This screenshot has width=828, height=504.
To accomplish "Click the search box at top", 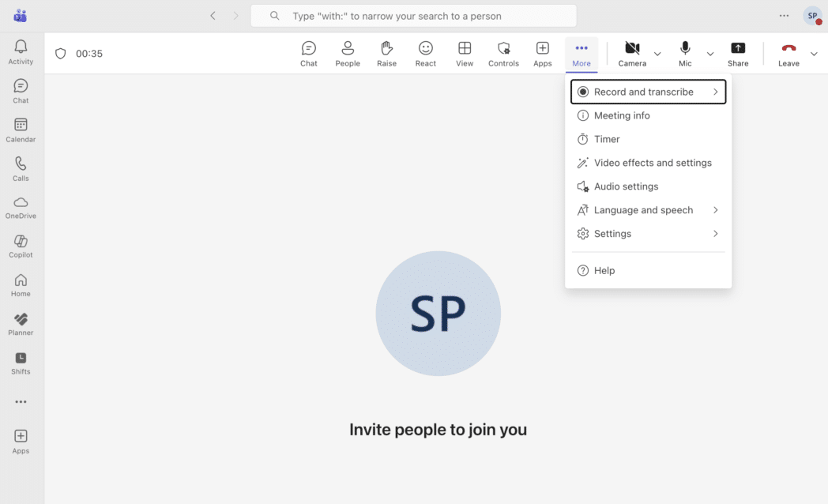I will (413, 16).
